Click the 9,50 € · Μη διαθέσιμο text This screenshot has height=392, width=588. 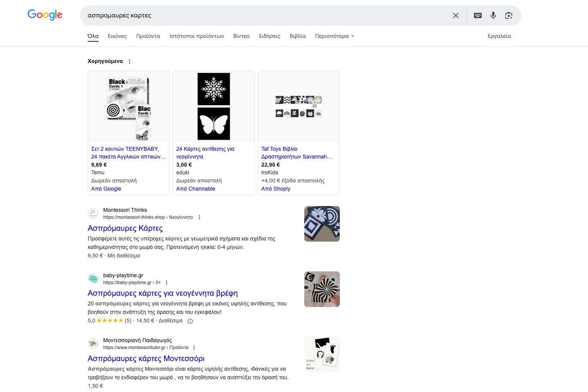click(114, 256)
